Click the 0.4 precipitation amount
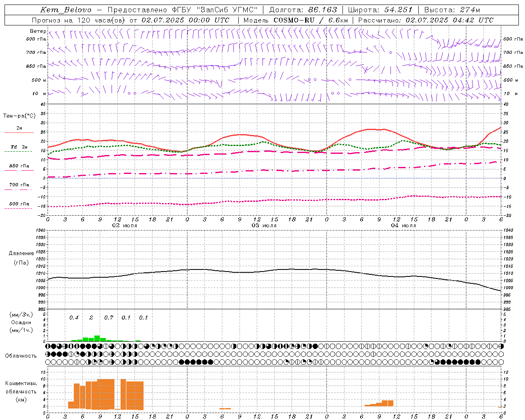 (74, 317)
